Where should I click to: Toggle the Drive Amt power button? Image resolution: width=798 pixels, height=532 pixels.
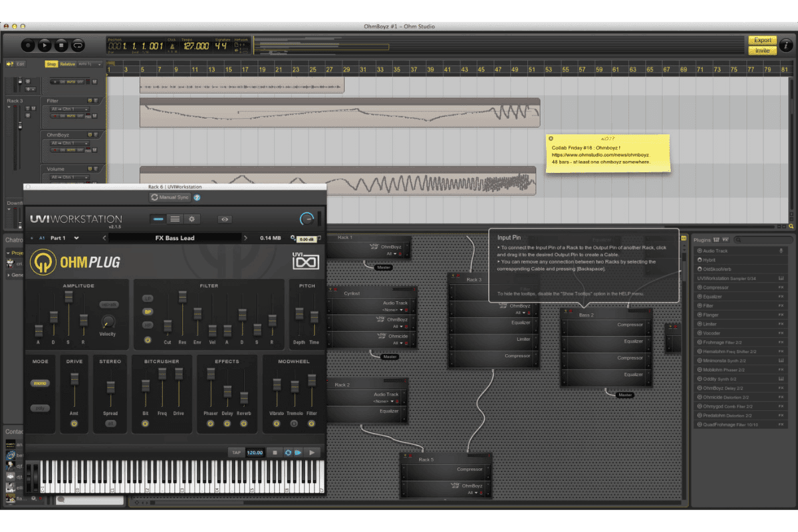pyautogui.click(x=74, y=423)
